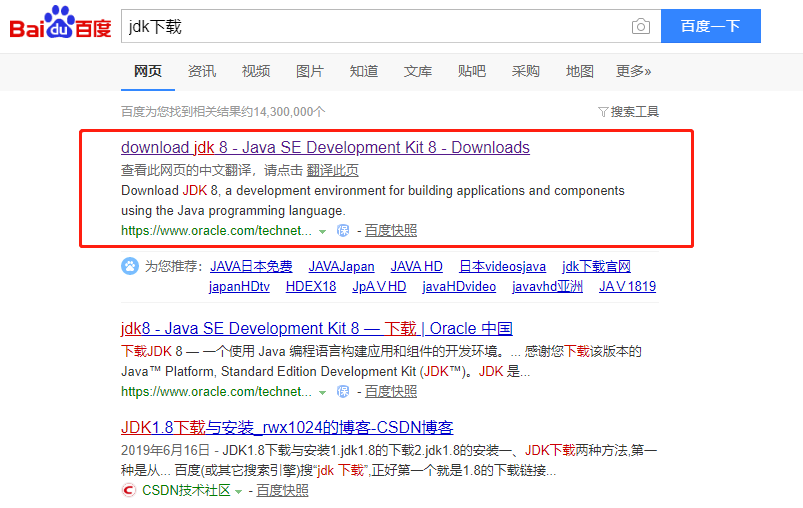Open the download jdk 8 Downloads result

[325, 147]
